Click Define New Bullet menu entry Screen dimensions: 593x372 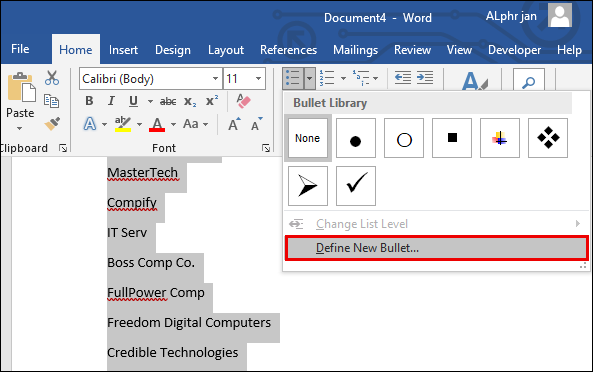(x=436, y=248)
